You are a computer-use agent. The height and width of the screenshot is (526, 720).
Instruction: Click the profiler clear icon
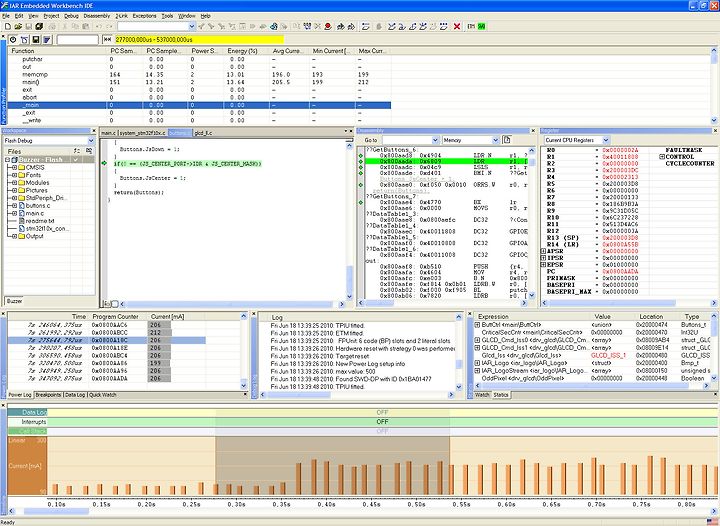24,40
